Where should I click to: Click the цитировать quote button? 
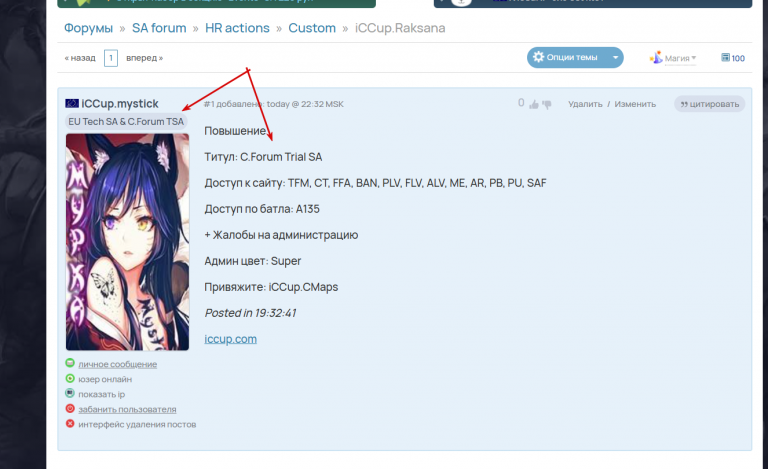click(710, 104)
